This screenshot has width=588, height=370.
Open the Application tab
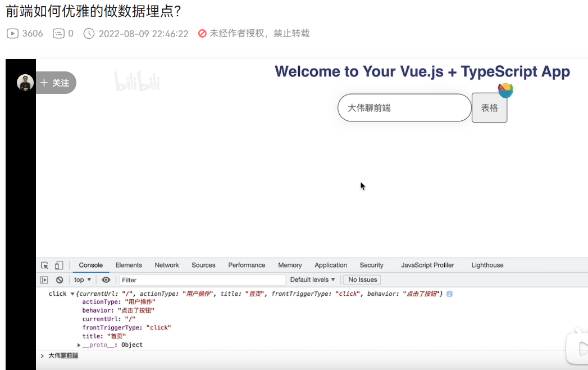pos(331,265)
